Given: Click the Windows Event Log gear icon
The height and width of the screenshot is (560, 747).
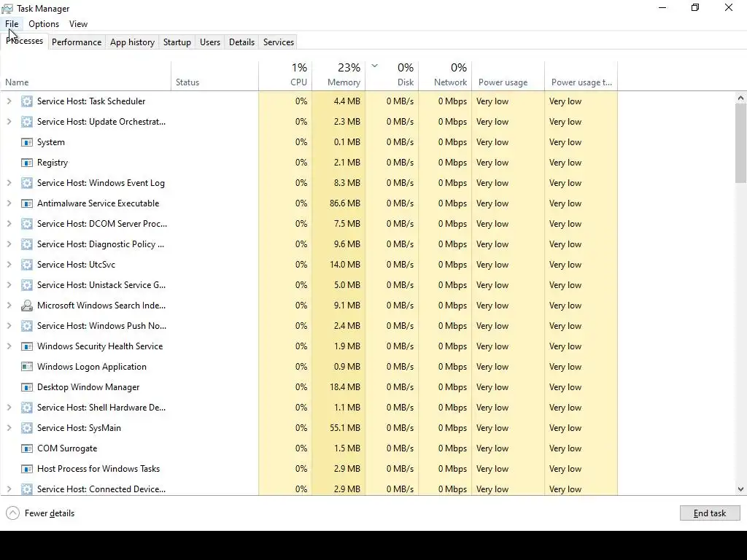Looking at the screenshot, I should (x=27, y=183).
